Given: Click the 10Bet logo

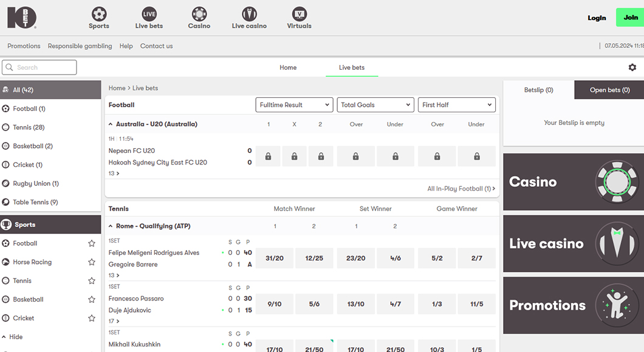Looking at the screenshot, I should pyautogui.click(x=22, y=18).
